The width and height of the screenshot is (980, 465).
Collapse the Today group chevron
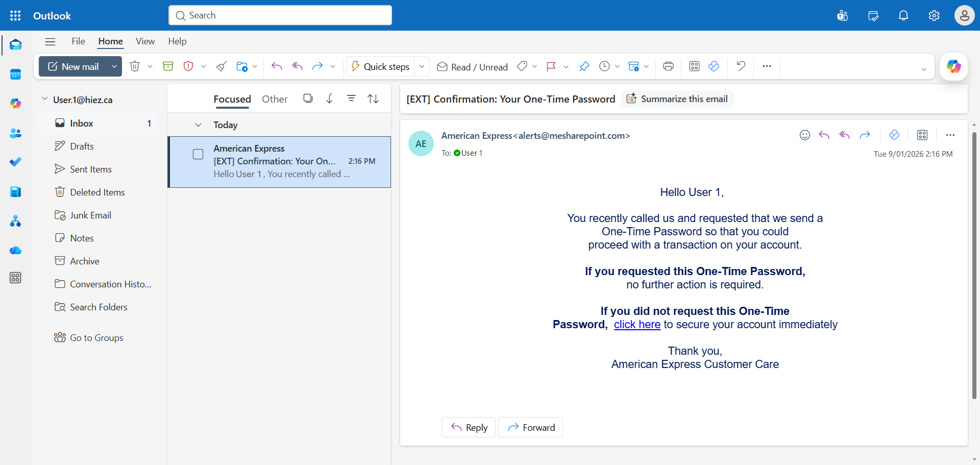point(198,125)
